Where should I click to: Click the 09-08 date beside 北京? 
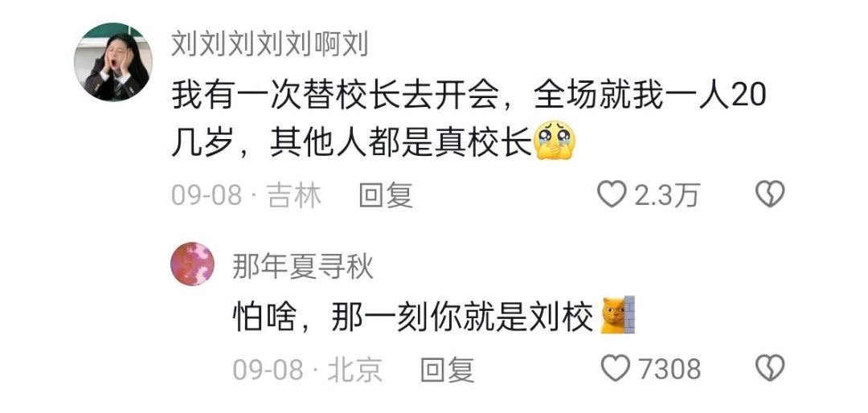click(268, 370)
